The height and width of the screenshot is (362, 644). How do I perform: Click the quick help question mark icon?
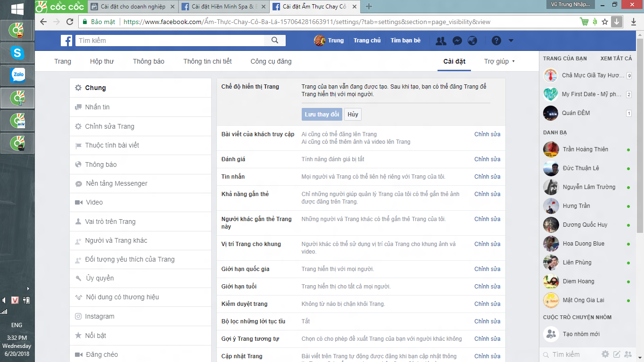coord(496,41)
